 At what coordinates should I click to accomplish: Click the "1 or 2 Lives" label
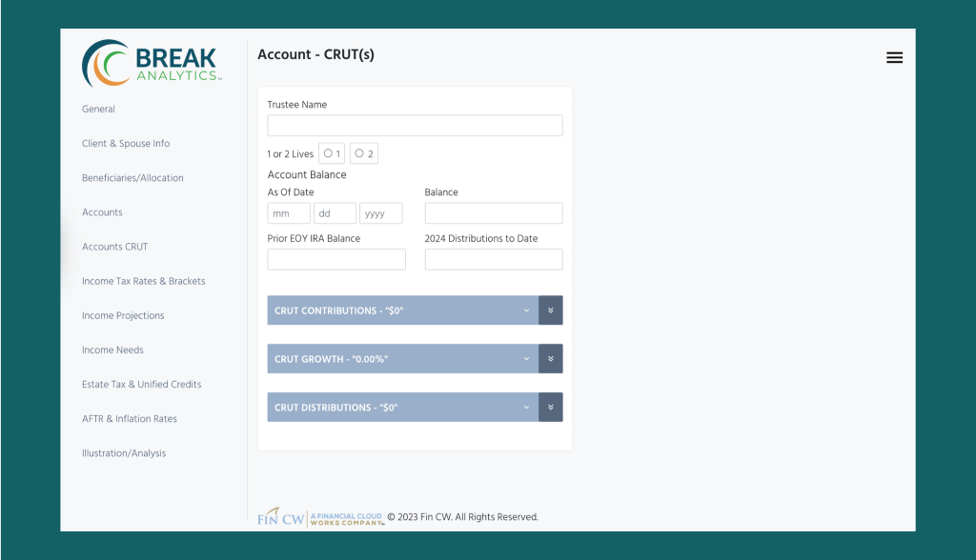click(290, 153)
